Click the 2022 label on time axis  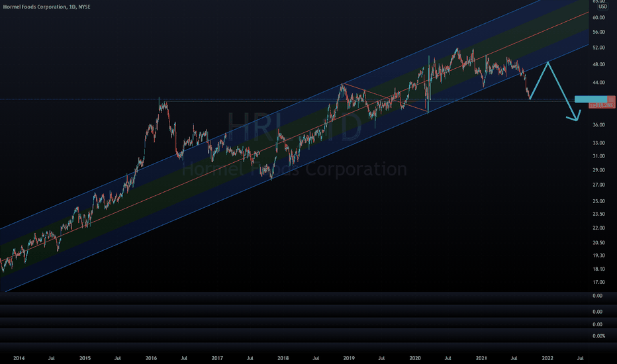point(547,358)
